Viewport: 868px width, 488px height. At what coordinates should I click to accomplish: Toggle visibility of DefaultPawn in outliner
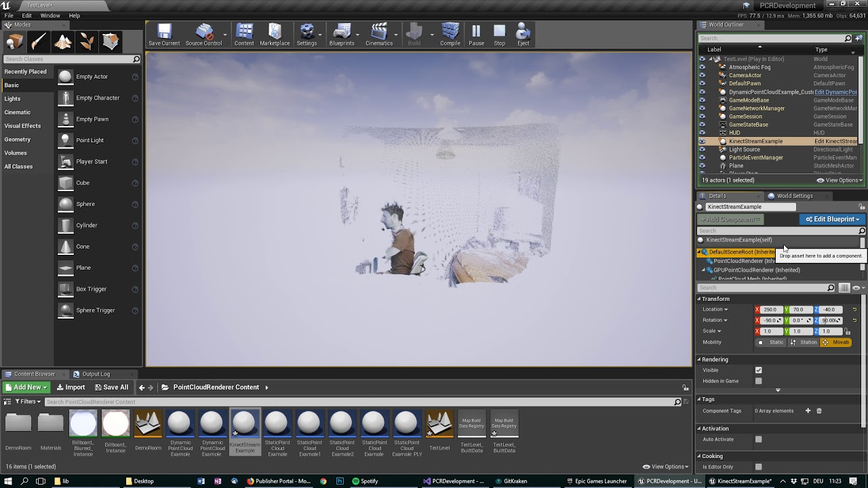[702, 83]
